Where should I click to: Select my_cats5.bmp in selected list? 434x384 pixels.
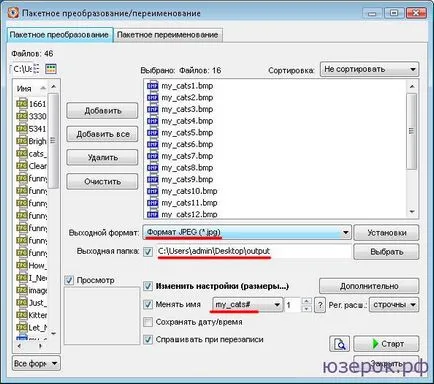point(187,132)
